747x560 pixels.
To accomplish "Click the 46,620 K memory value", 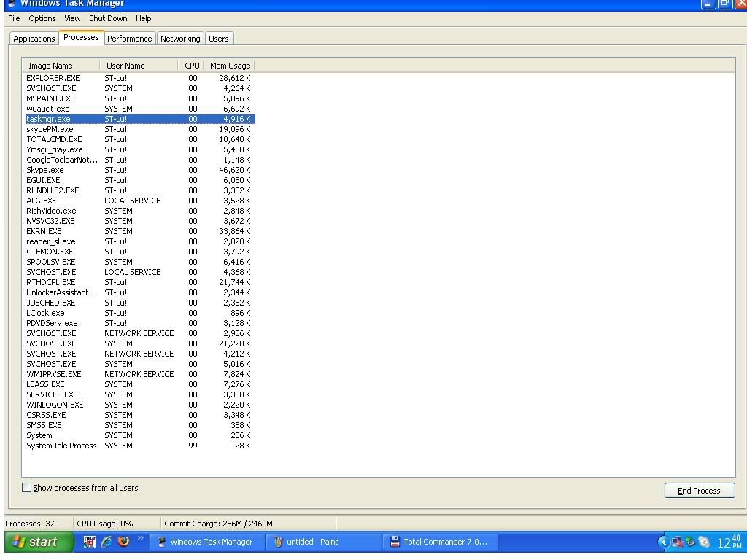I will 234,170.
